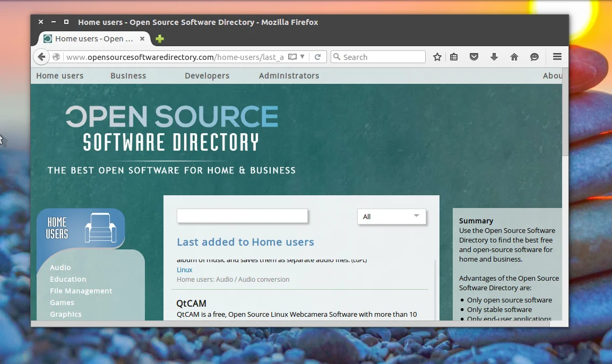Viewport: 612px width, 364px height.
Task: Close the Firefox window
Action: [40, 22]
